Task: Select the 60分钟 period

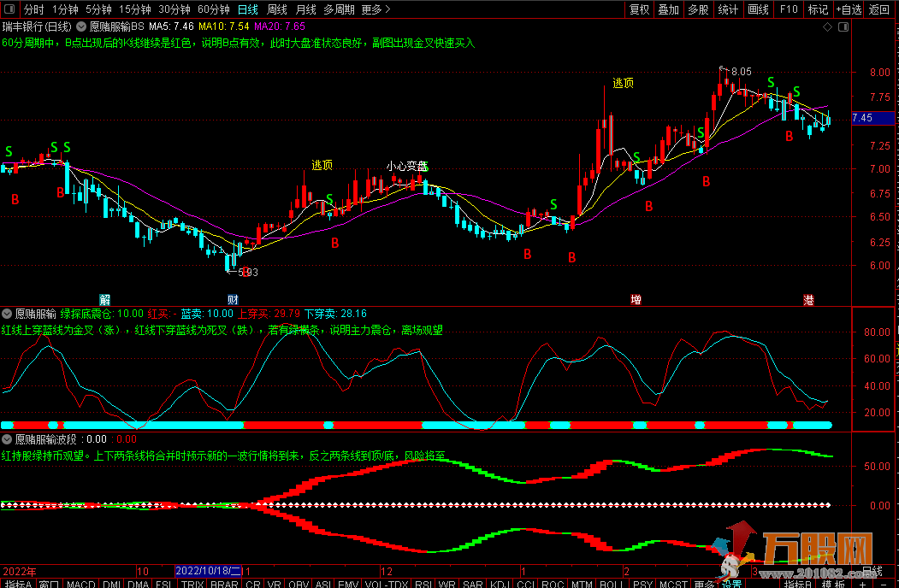Action: point(213,9)
